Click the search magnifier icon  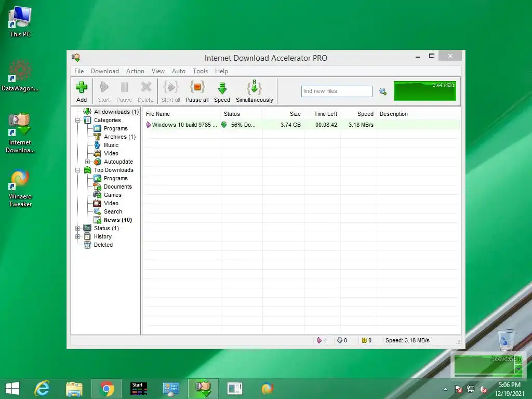point(383,91)
